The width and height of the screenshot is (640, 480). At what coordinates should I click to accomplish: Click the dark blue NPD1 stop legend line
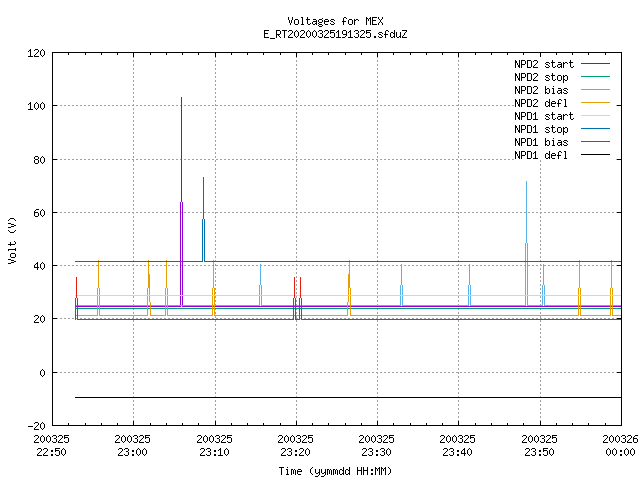pos(595,129)
